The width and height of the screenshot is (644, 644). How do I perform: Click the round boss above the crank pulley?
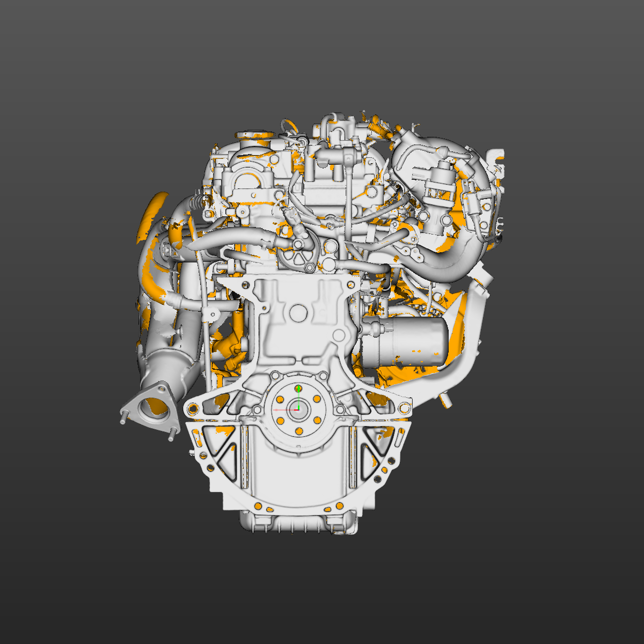click(x=297, y=311)
